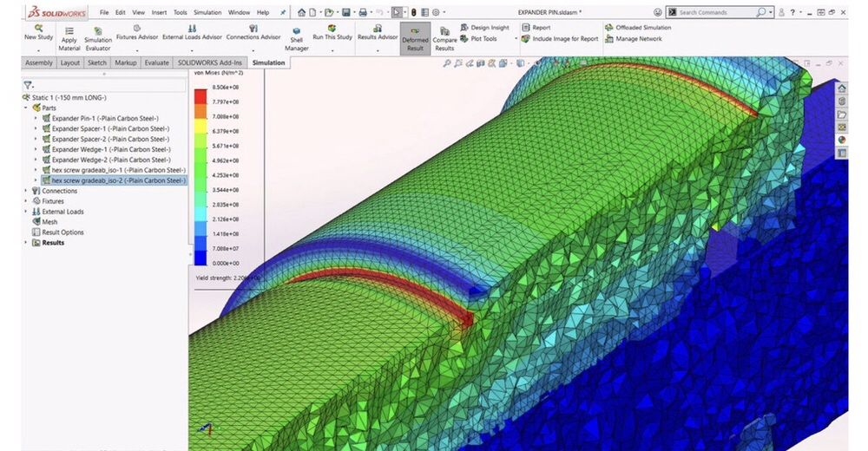Click the Search Commands input field
This screenshot has height=451, width=868.
pos(715,12)
